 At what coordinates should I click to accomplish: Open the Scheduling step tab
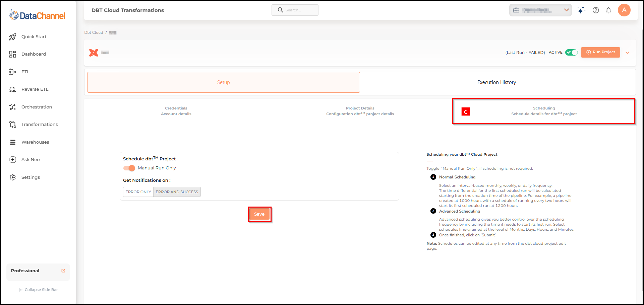pyautogui.click(x=544, y=111)
